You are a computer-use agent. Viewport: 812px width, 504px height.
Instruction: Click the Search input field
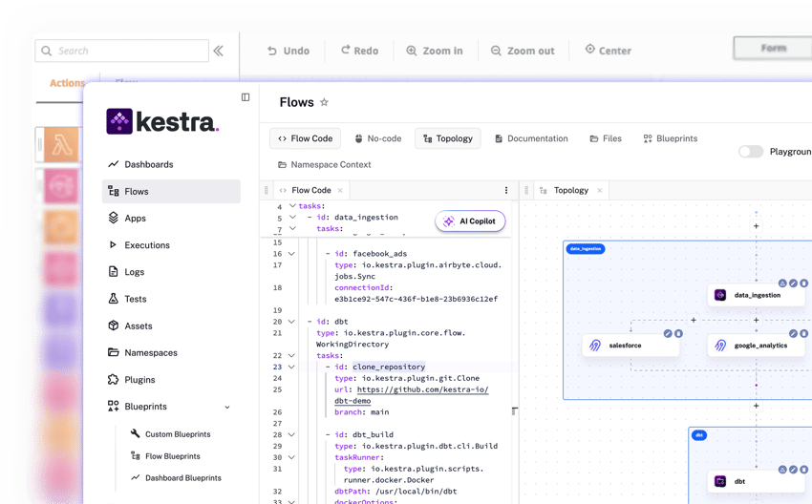tap(121, 51)
